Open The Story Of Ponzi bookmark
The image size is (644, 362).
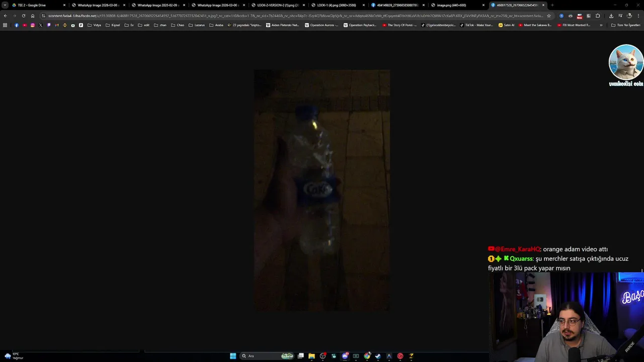[x=399, y=25]
